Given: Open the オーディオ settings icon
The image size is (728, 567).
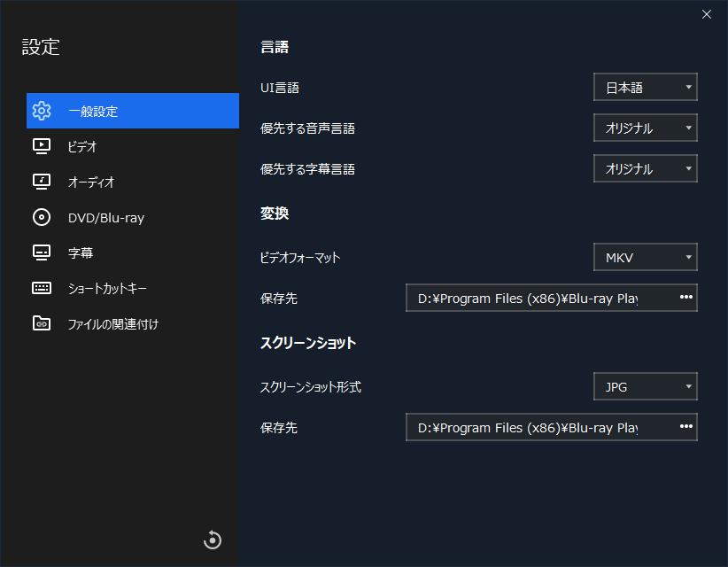Looking at the screenshot, I should pos(42,182).
